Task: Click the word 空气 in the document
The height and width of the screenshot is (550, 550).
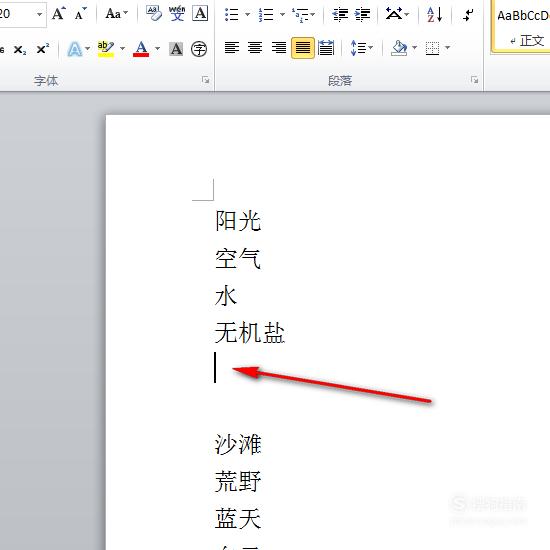Action: click(x=238, y=259)
